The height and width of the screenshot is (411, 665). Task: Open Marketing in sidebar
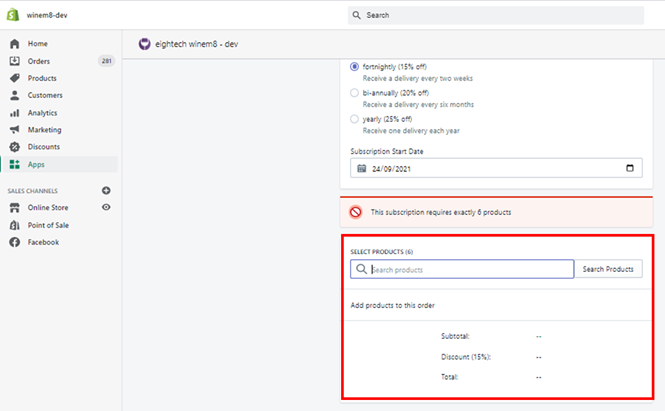point(45,130)
